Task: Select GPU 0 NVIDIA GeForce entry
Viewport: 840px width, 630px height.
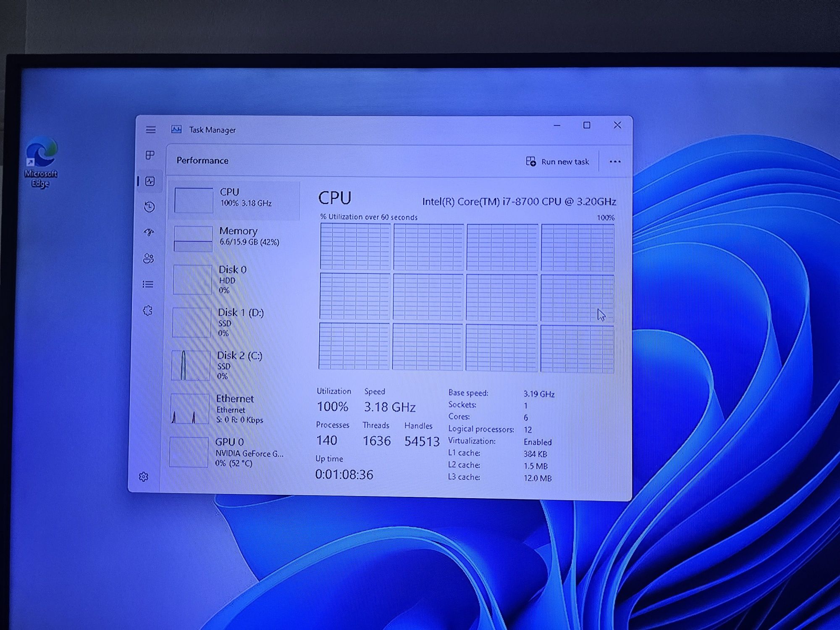Action: click(x=231, y=452)
